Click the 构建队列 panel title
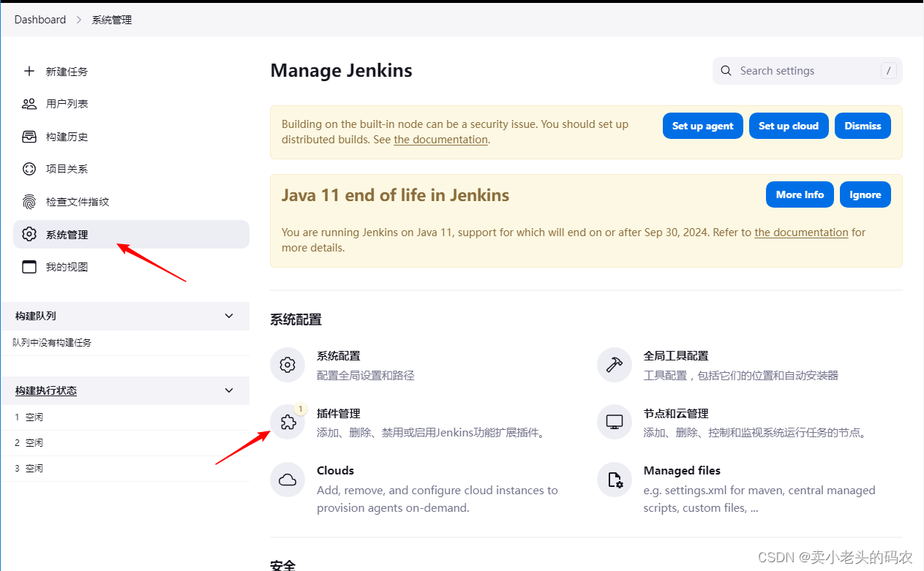The height and width of the screenshot is (571, 924). (36, 316)
